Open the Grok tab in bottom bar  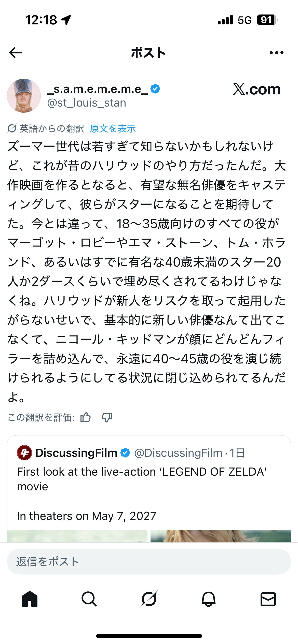(x=149, y=599)
